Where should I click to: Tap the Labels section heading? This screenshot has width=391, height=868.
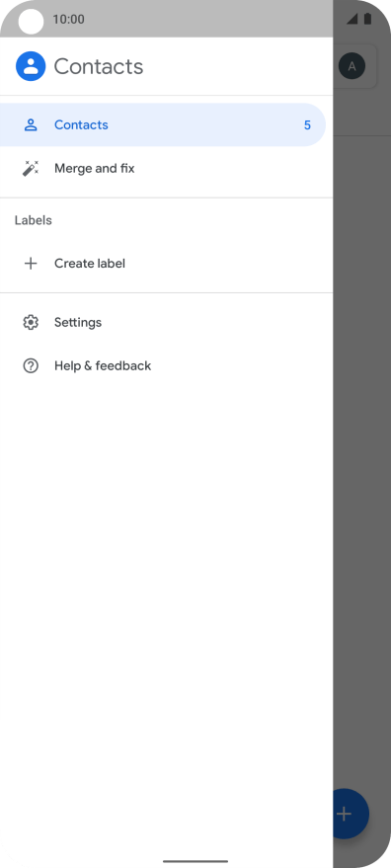click(x=34, y=220)
